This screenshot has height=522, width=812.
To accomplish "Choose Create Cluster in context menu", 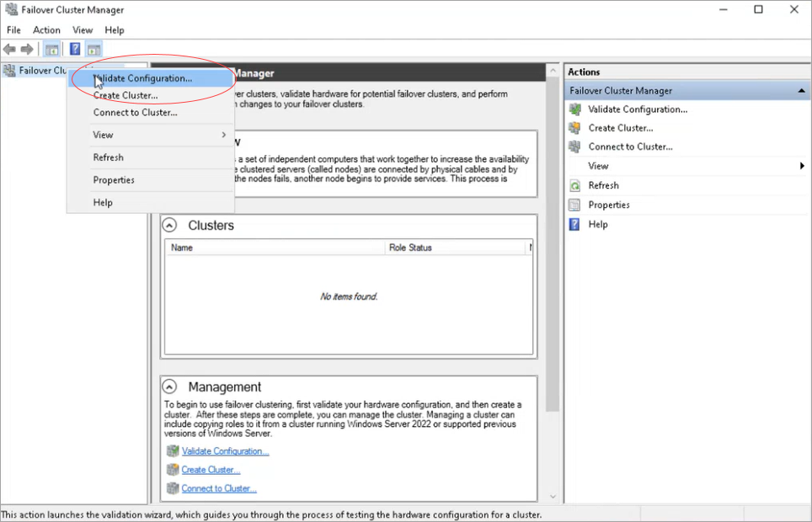I will coord(151,95).
